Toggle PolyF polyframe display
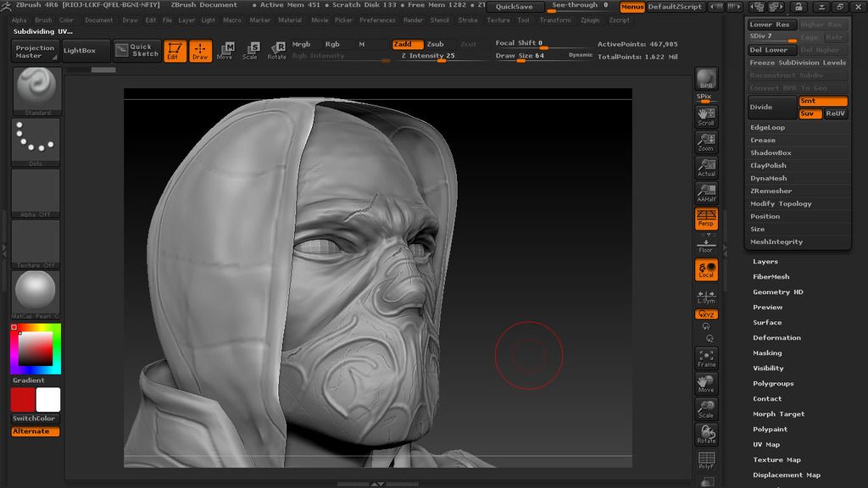This screenshot has width=868, height=488. point(706,460)
